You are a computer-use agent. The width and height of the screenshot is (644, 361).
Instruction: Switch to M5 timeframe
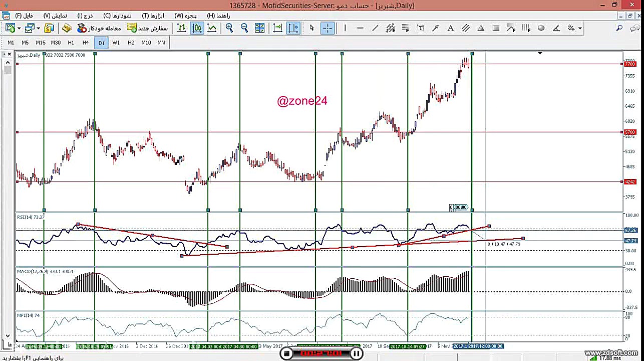25,43
